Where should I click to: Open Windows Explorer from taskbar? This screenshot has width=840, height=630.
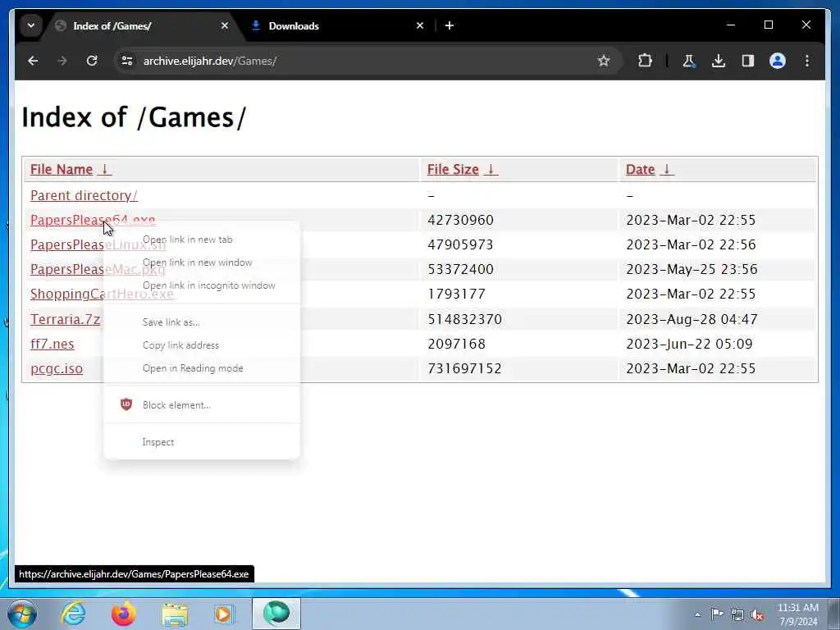coord(175,614)
